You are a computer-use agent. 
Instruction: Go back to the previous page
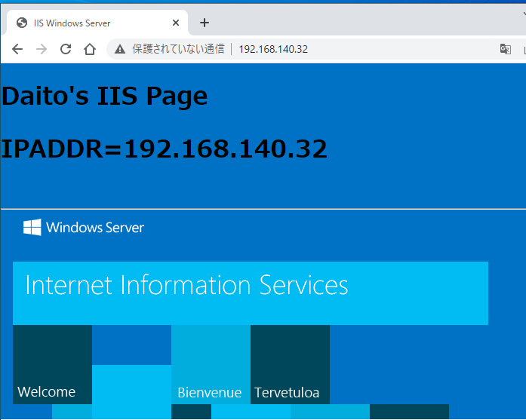[17, 49]
